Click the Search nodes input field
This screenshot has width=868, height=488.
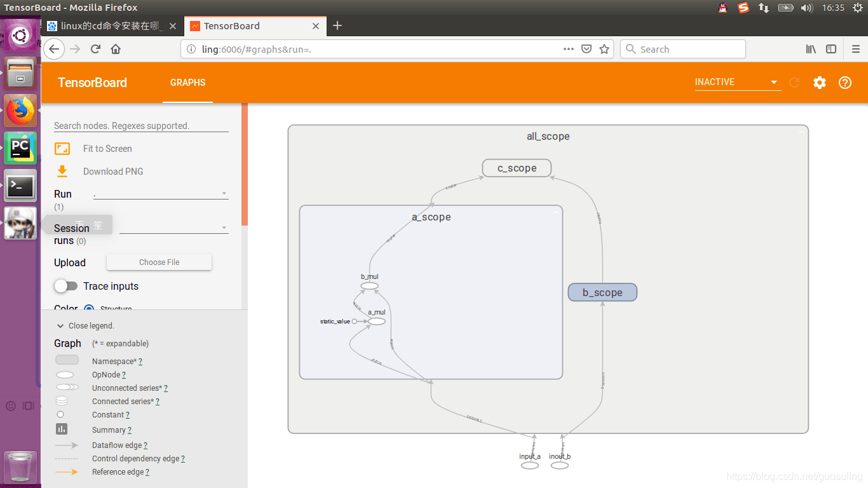pyautogui.click(x=141, y=126)
